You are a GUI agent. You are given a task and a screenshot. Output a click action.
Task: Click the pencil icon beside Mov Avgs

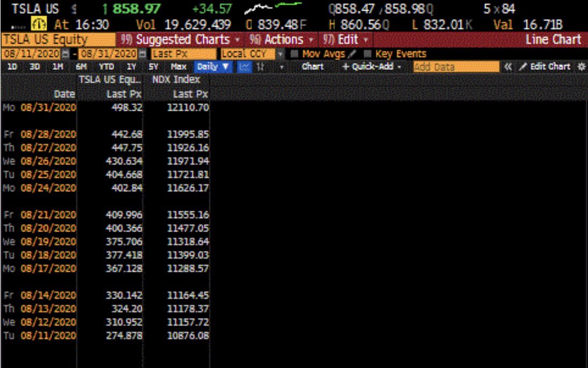tap(352, 54)
